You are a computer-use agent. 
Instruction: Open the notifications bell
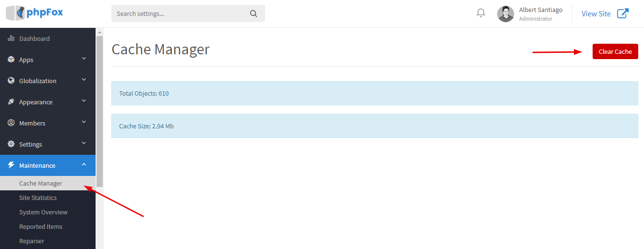coord(481,13)
